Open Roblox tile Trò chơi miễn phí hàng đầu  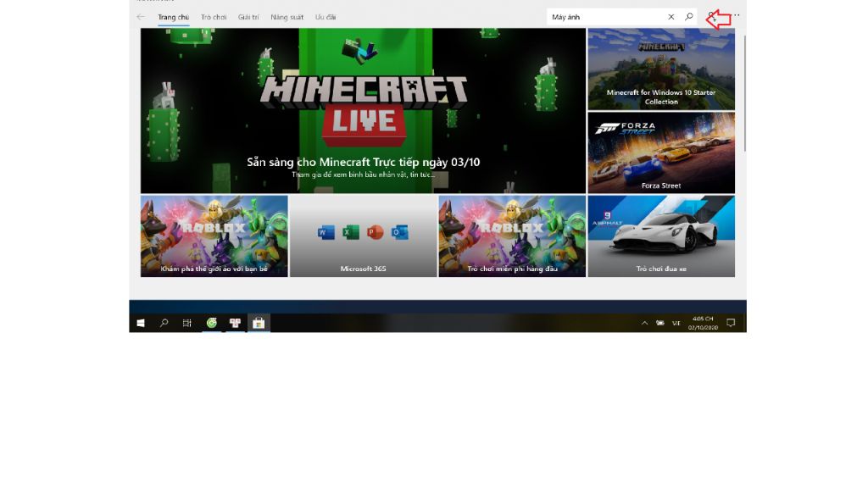tap(512, 236)
